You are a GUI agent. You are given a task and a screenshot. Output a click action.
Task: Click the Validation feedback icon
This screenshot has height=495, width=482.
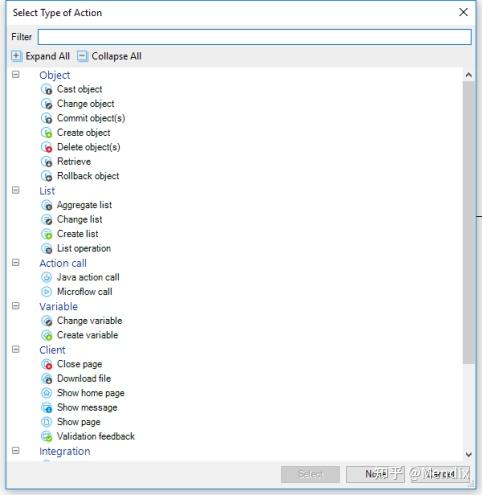click(46, 436)
